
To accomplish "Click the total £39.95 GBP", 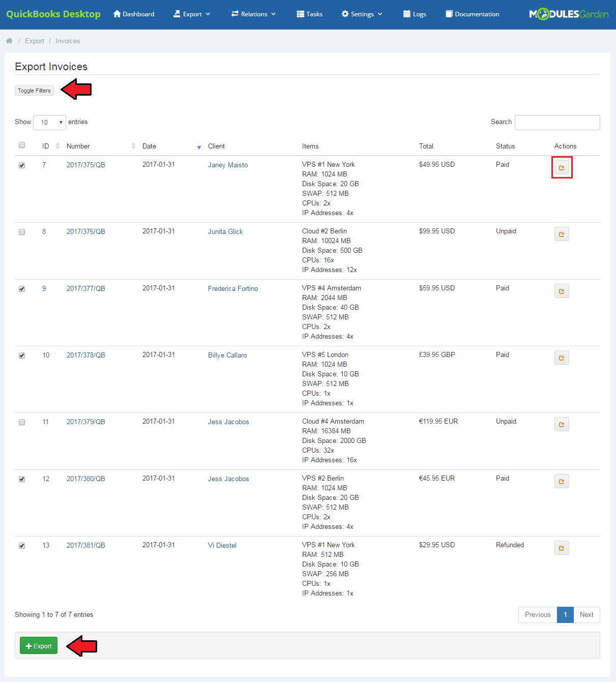I will (x=437, y=354).
